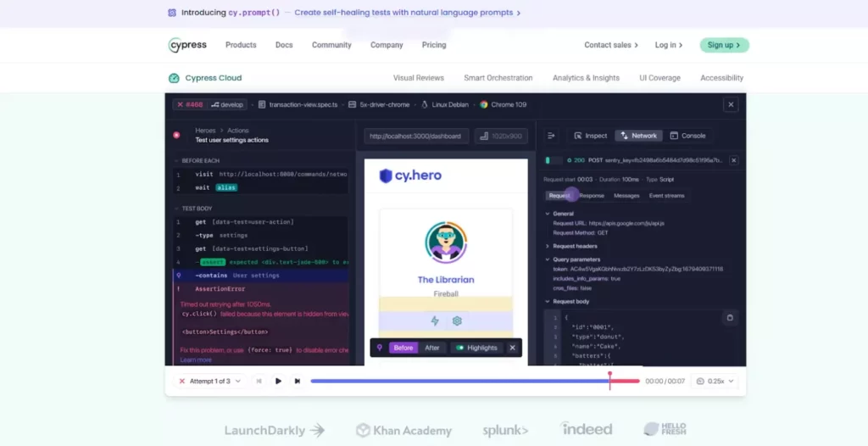Open the Community menu

click(331, 45)
